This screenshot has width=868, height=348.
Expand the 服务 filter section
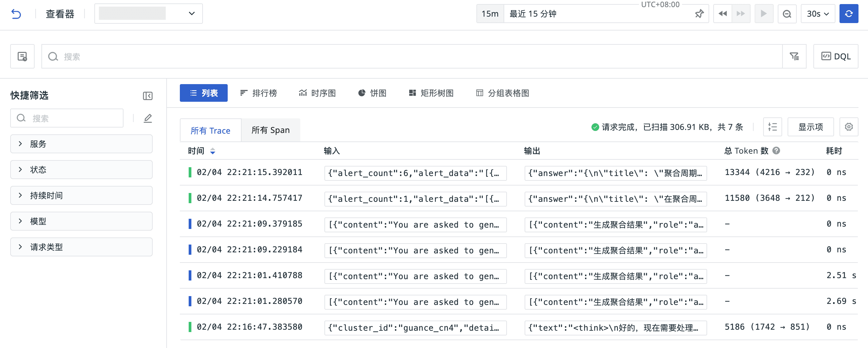click(81, 144)
